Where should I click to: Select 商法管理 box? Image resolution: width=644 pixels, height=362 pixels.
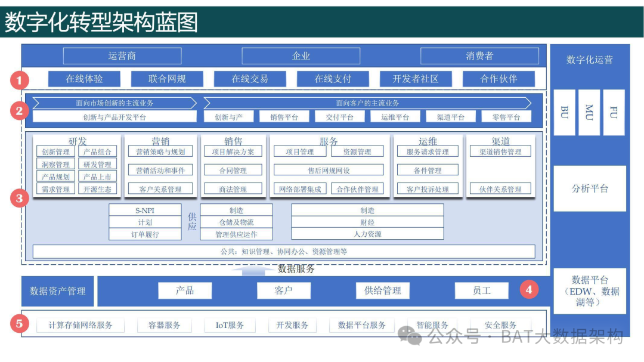(233, 189)
